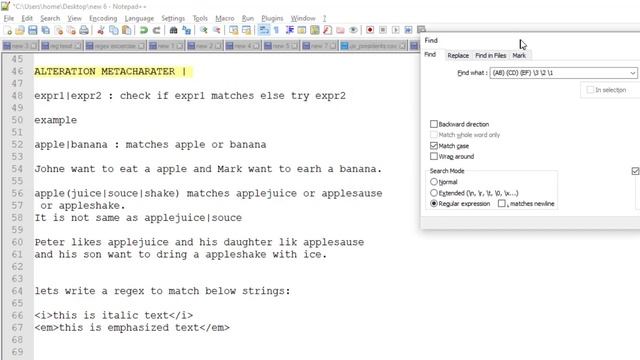Toggle synchronized vertical scrolling icon
The image size is (640, 360).
click(233, 30)
